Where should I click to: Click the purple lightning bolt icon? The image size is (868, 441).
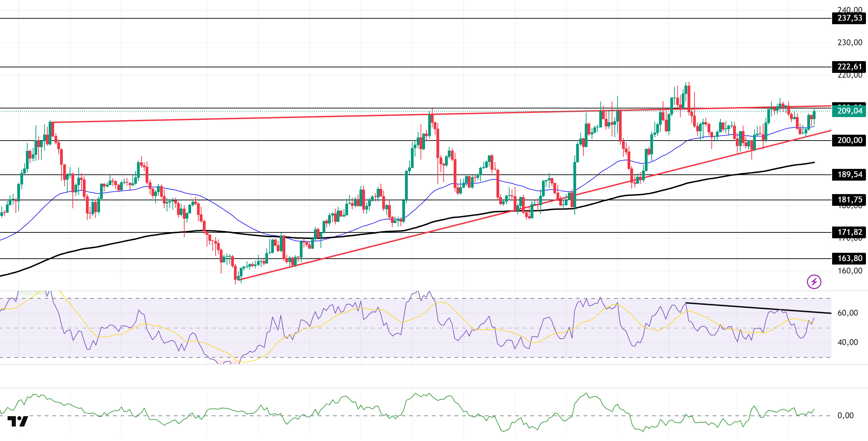[814, 282]
